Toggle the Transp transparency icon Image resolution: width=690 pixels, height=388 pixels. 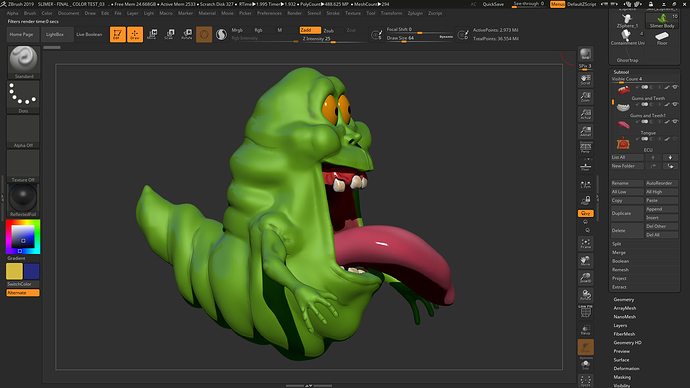pyautogui.click(x=585, y=329)
